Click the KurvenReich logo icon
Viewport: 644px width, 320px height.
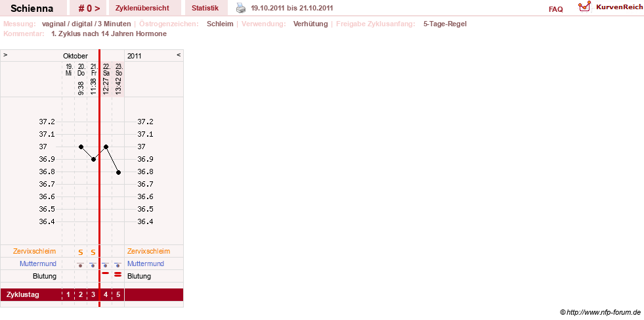coord(584,6)
